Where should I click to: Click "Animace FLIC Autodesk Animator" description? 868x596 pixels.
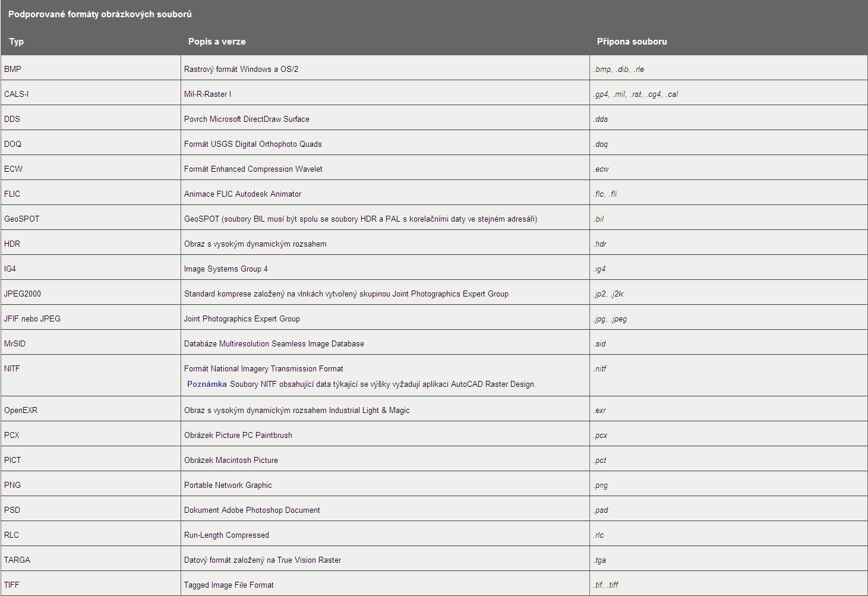pyautogui.click(x=242, y=194)
